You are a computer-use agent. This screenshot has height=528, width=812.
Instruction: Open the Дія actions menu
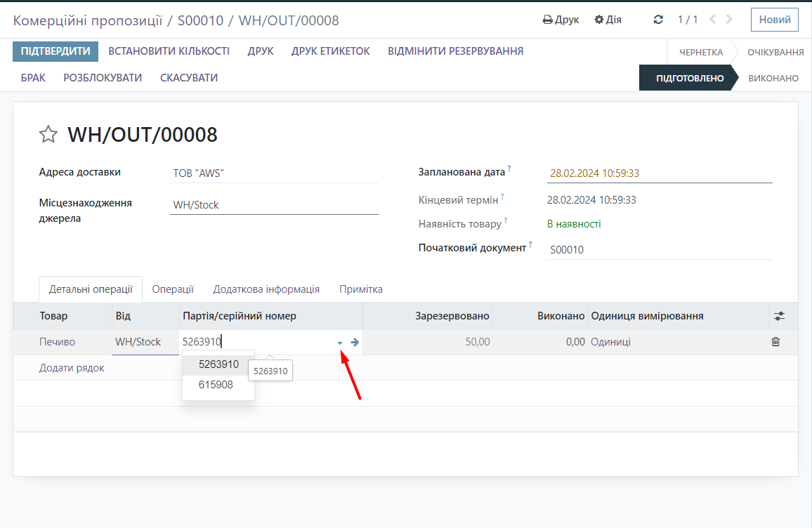click(608, 20)
